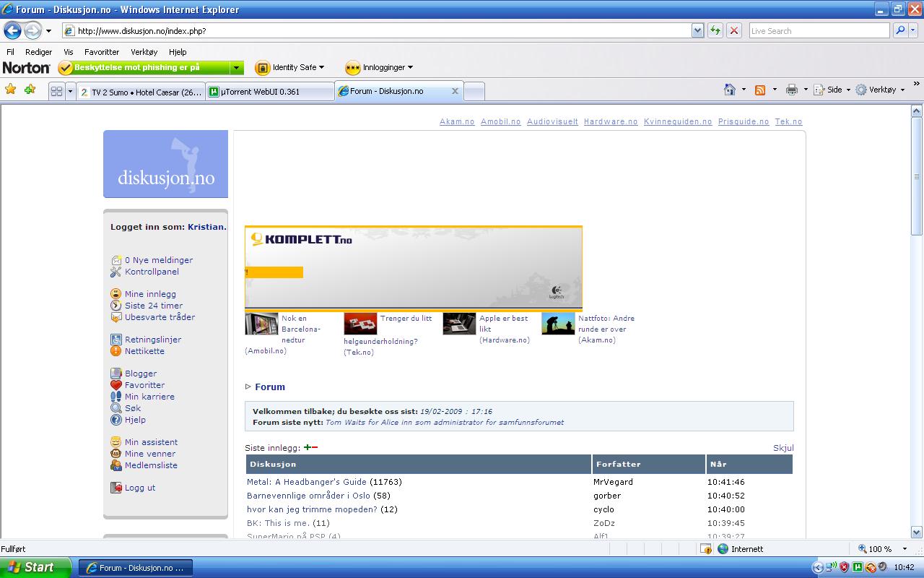
Task: Click the red Stop loading icon
Action: pyautogui.click(x=734, y=30)
